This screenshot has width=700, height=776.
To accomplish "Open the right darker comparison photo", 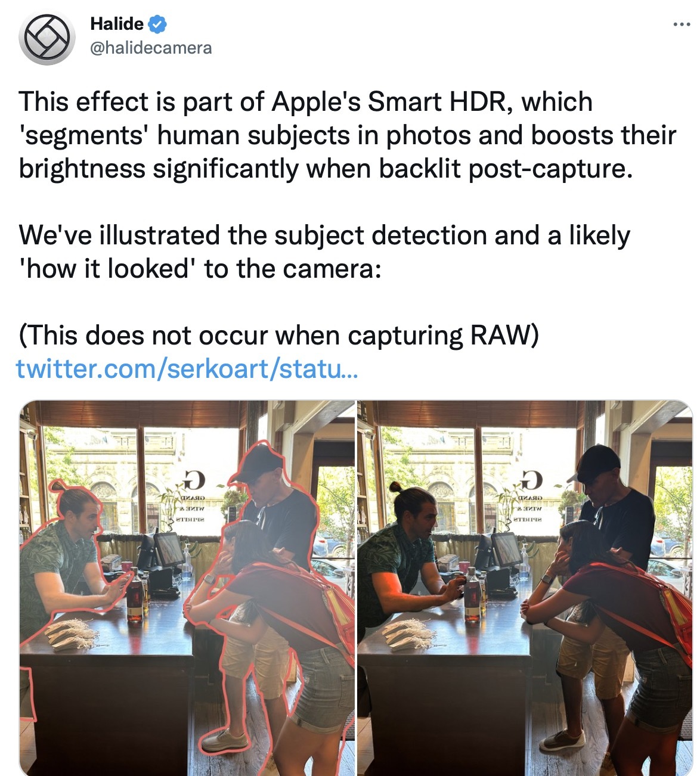I will [525, 588].
